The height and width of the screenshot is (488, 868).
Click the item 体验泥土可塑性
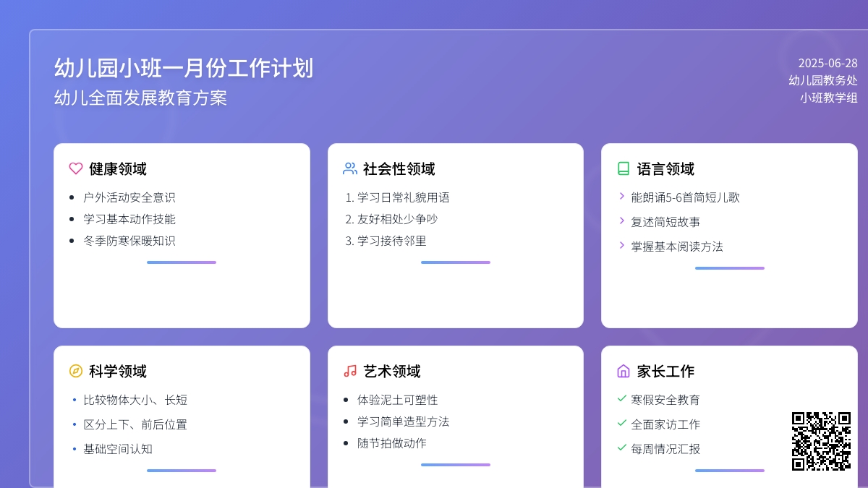point(398,400)
